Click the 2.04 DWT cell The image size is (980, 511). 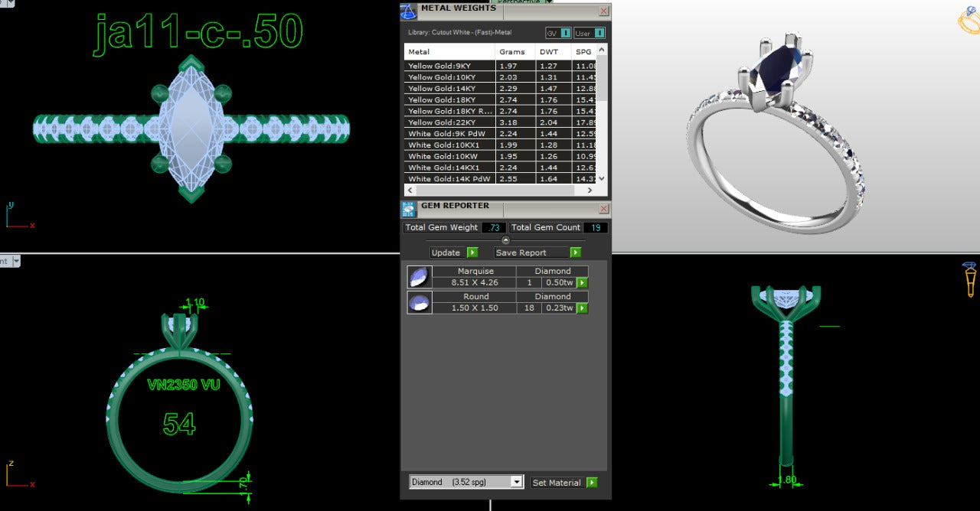(554, 122)
